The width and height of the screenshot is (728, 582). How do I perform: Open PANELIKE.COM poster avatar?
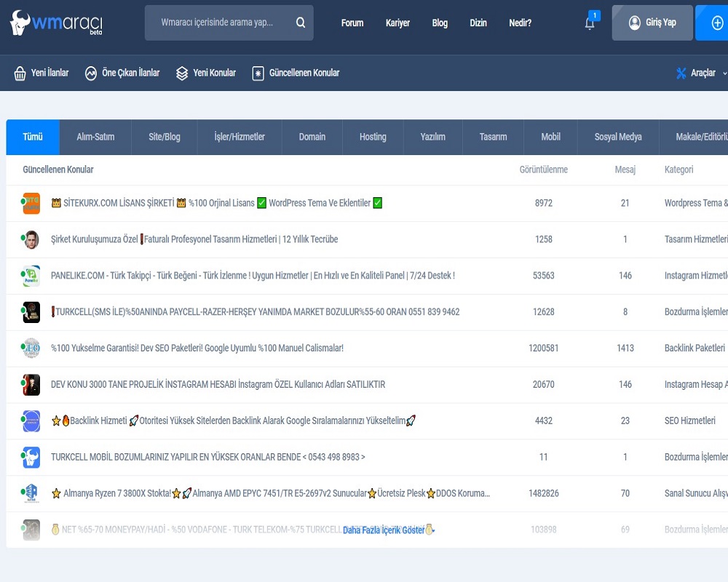[31, 276]
